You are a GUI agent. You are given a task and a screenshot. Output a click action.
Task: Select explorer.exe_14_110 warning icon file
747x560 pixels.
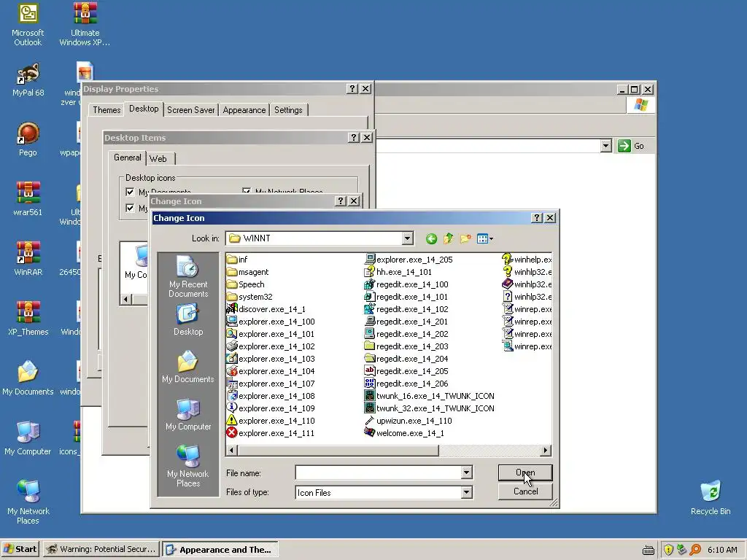coord(271,421)
